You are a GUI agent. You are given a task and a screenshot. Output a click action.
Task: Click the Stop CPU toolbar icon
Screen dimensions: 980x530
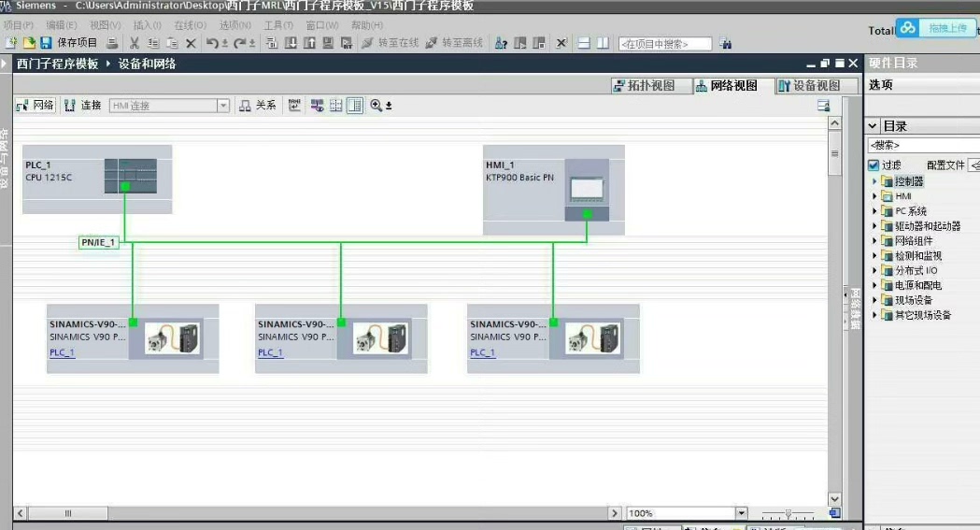539,43
